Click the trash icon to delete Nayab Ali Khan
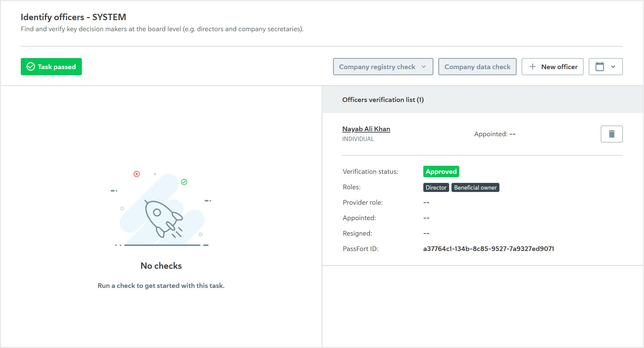Screen dimensions: 644x348 click(x=611, y=134)
